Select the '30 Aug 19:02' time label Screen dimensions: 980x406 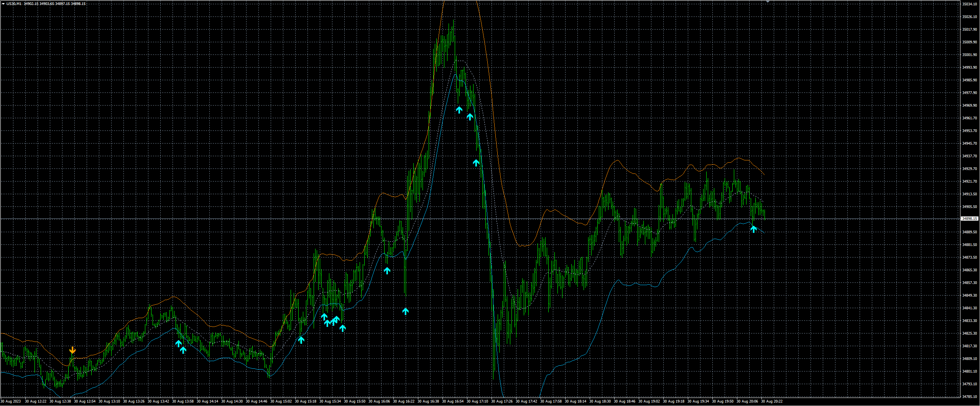[649, 402]
